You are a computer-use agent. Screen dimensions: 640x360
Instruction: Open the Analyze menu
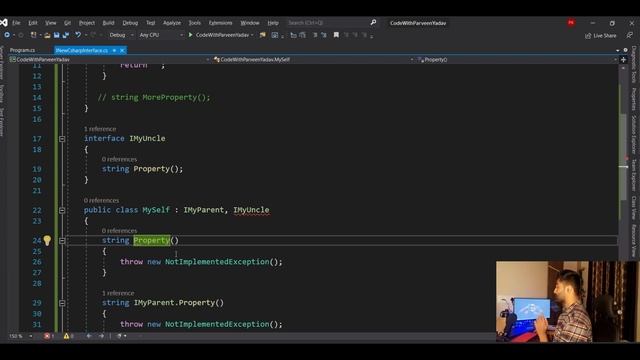click(x=172, y=23)
